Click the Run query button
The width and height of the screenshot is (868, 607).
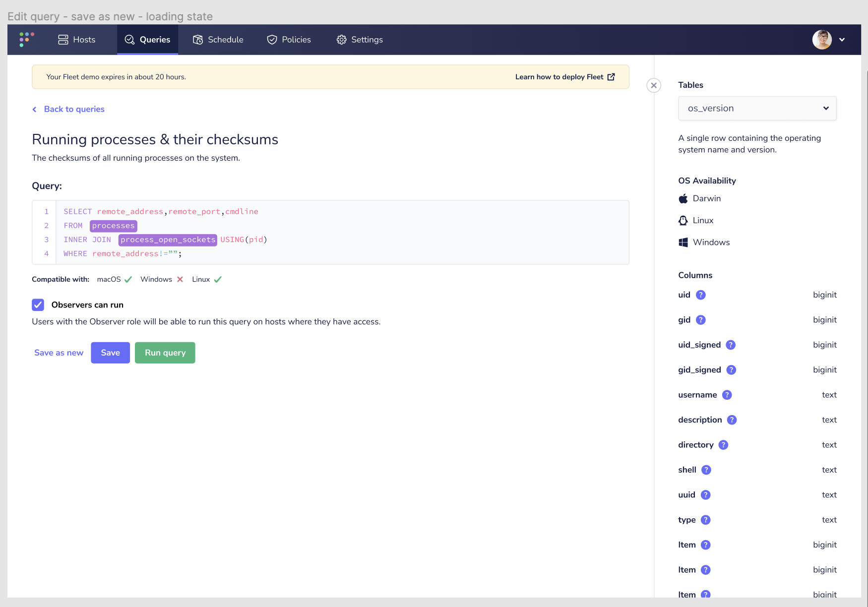click(x=165, y=353)
